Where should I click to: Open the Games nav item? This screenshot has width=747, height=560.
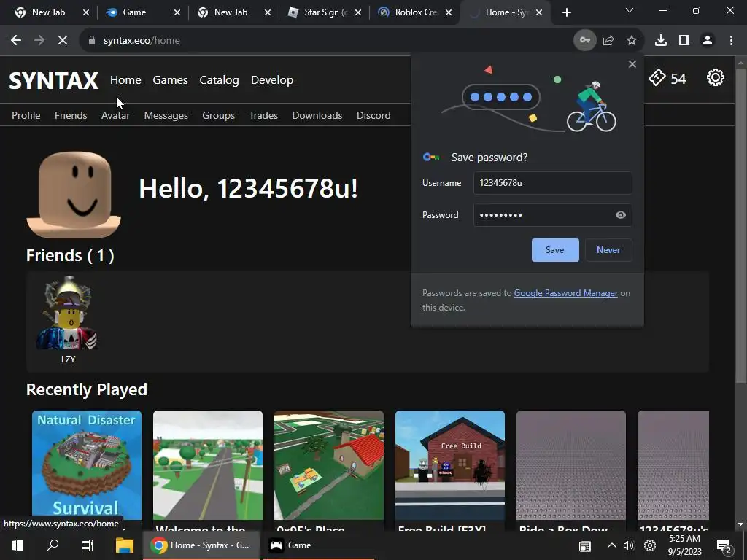coord(170,80)
